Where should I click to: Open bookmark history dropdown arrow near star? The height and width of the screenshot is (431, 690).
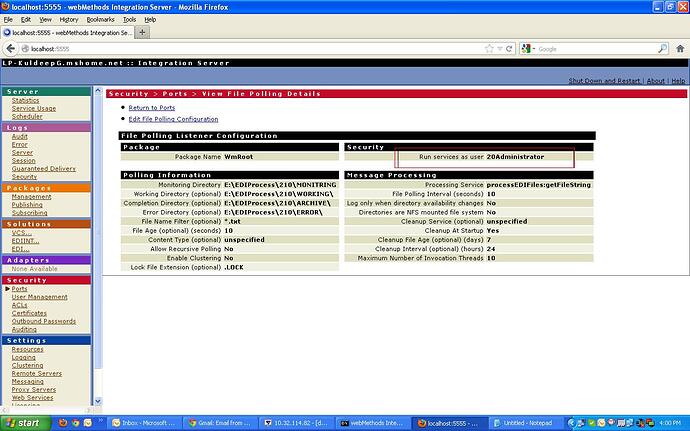pos(500,49)
